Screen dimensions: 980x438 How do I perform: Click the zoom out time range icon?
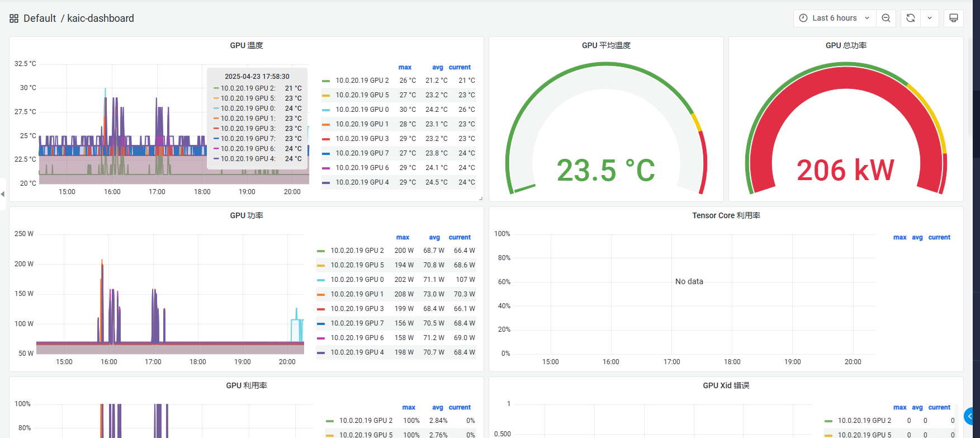[886, 18]
